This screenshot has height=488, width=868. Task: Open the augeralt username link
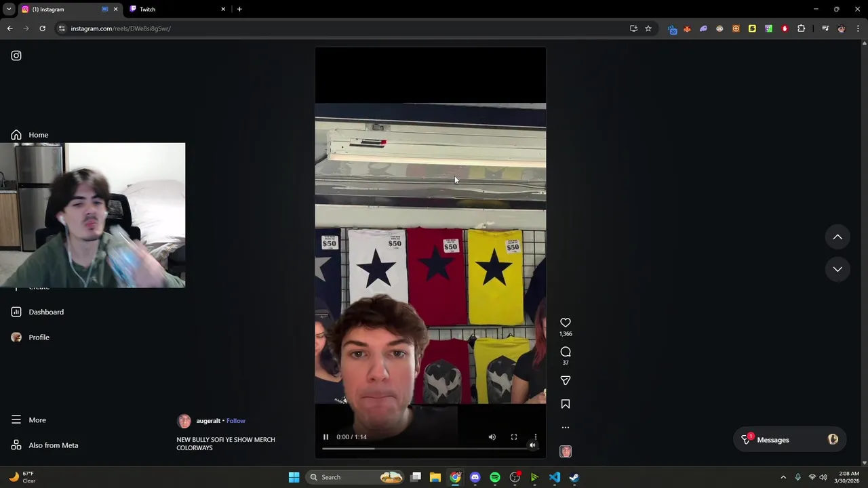[208, 421]
